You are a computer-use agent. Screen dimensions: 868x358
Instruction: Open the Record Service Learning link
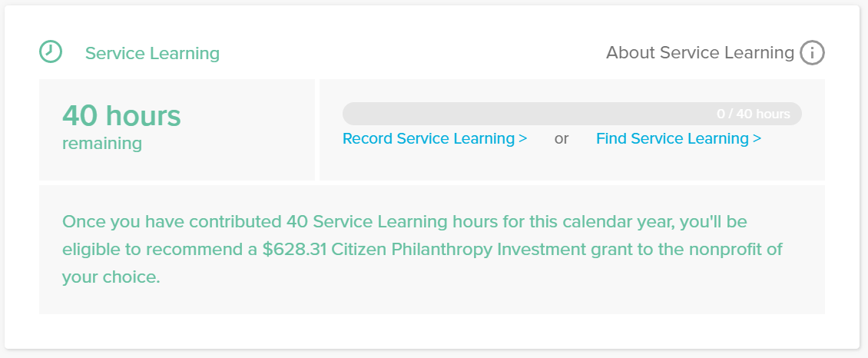(435, 139)
